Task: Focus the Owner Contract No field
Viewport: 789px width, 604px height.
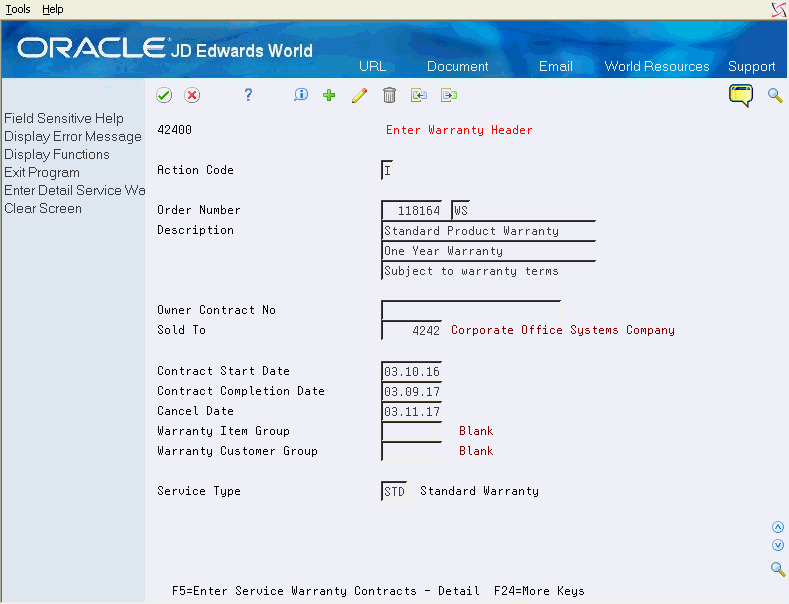Action: coord(471,310)
